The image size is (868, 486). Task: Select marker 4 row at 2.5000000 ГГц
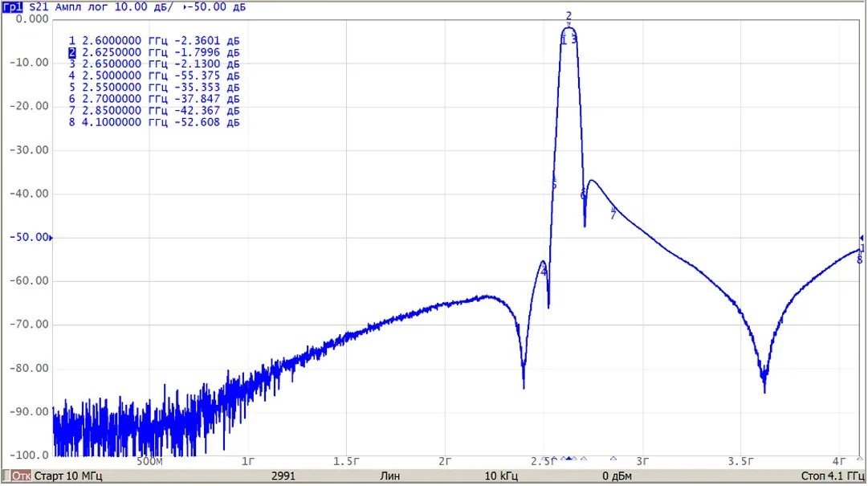[154, 76]
